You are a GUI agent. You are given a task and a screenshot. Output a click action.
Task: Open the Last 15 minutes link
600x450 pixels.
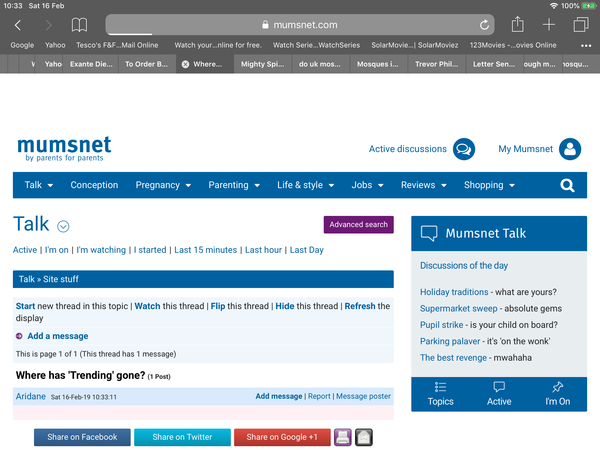point(205,250)
